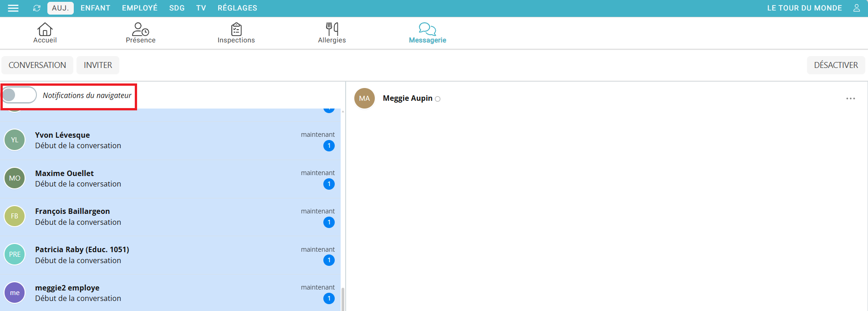The image size is (868, 311).
Task: Click unread badge for François Baillargeon
Action: tap(329, 223)
